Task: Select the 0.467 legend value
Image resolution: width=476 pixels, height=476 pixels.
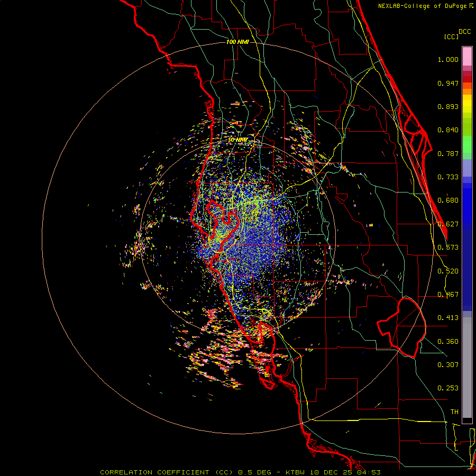Action: click(x=448, y=295)
